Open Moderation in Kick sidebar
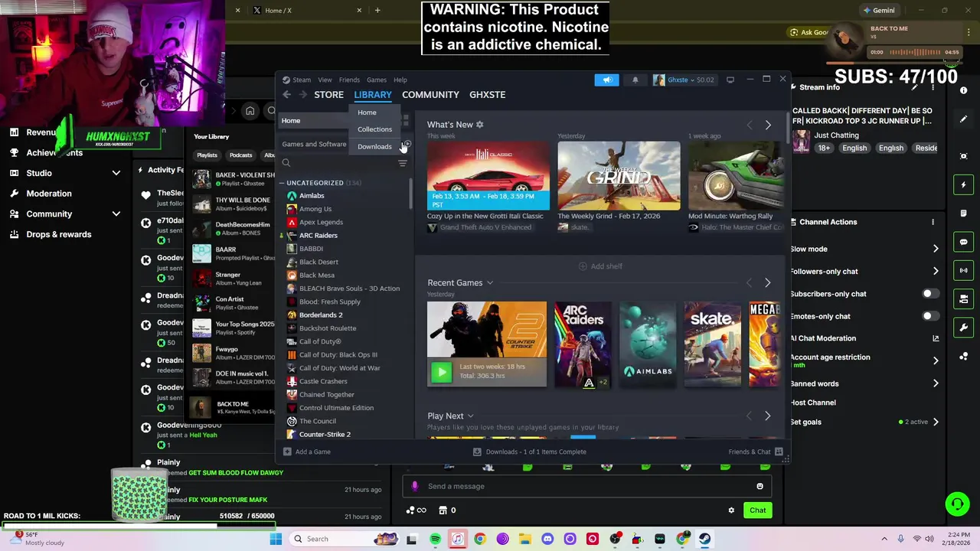The width and height of the screenshot is (980, 551). tap(49, 194)
